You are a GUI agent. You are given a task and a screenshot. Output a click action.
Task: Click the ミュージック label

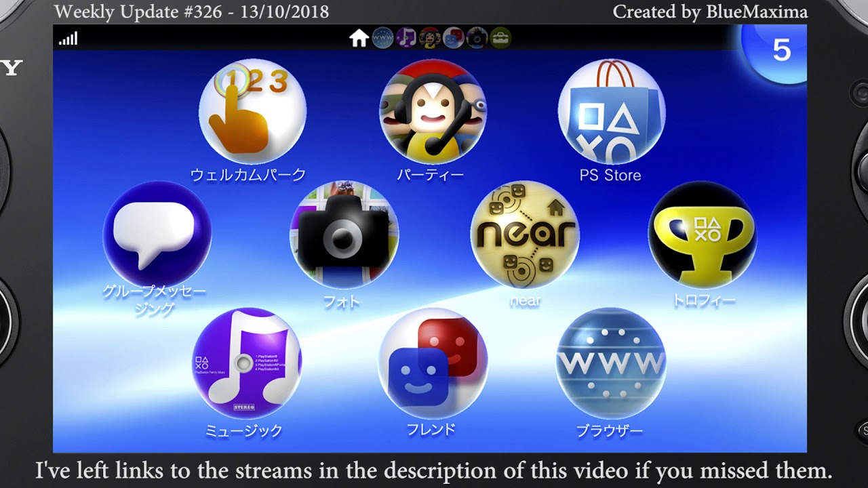tap(243, 430)
